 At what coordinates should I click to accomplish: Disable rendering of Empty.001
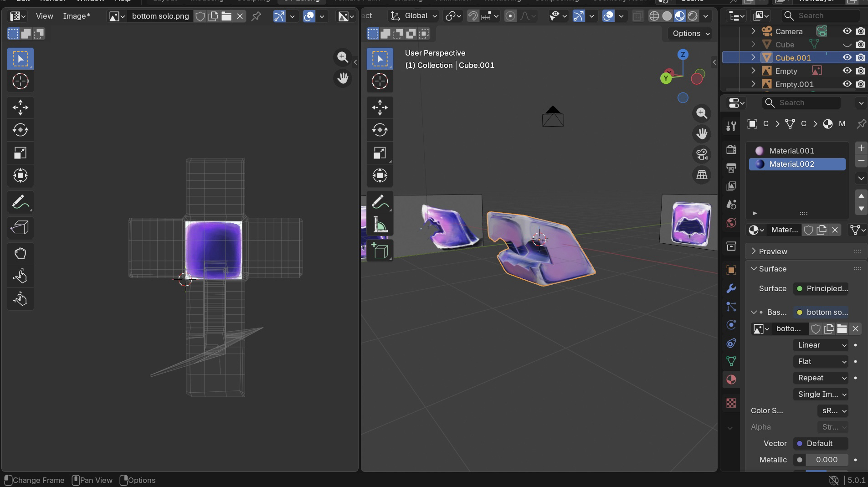(860, 84)
